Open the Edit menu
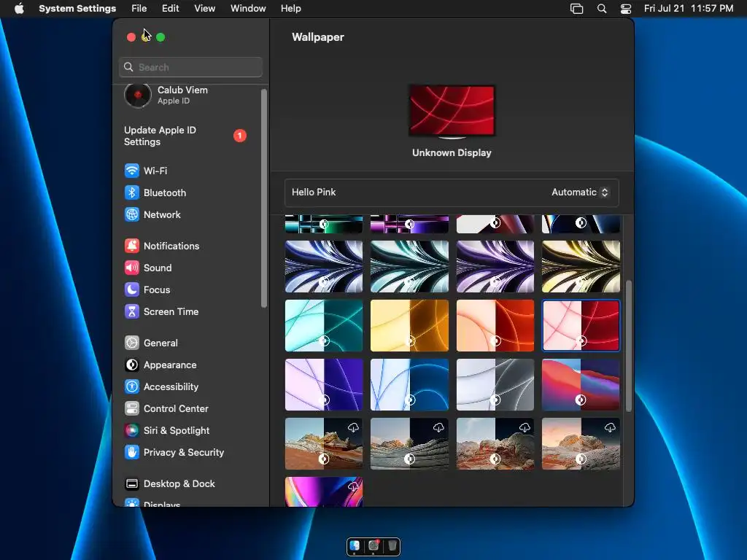Image resolution: width=747 pixels, height=560 pixels. point(170,9)
